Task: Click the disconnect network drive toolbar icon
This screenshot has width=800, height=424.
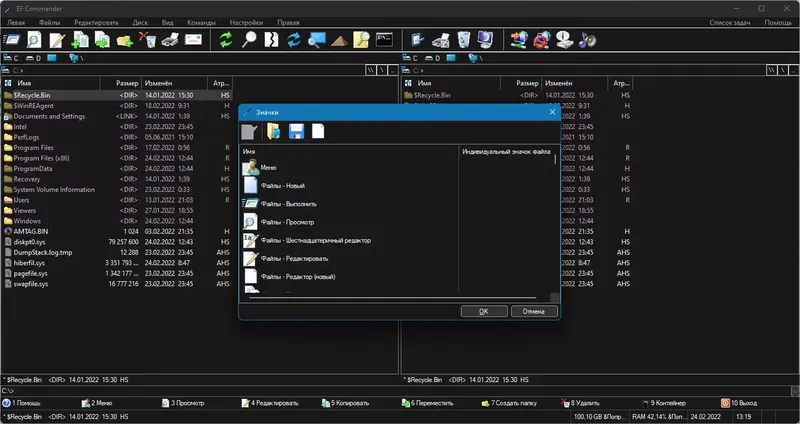Action: click(x=542, y=40)
